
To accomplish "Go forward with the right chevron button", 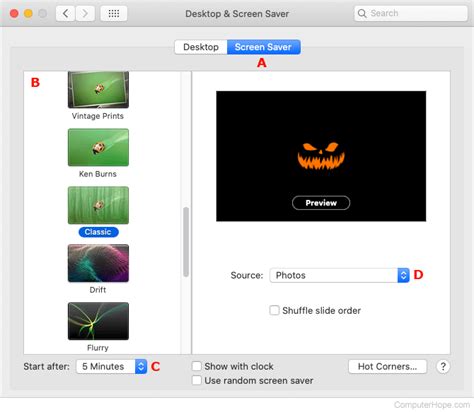I will (x=85, y=14).
